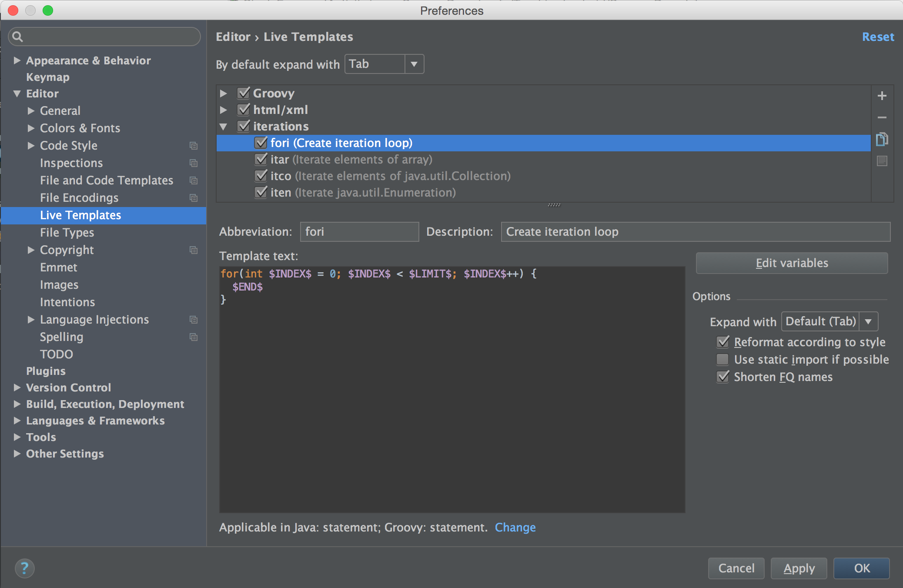Click the Code Style settings icon
903x588 pixels.
pos(194,145)
